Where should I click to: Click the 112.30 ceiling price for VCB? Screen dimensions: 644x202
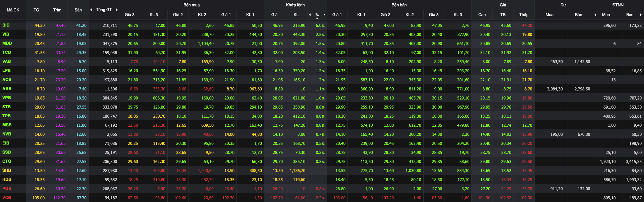[60, 198]
